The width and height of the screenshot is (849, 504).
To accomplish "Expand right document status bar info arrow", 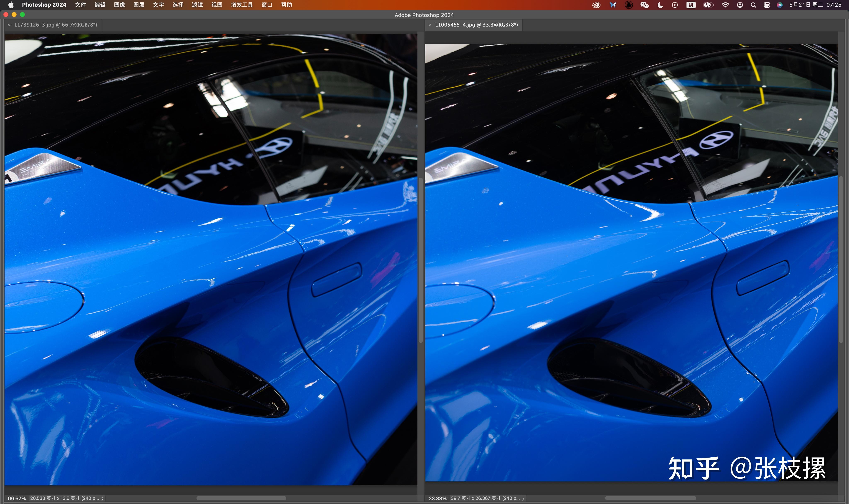I will click(523, 498).
